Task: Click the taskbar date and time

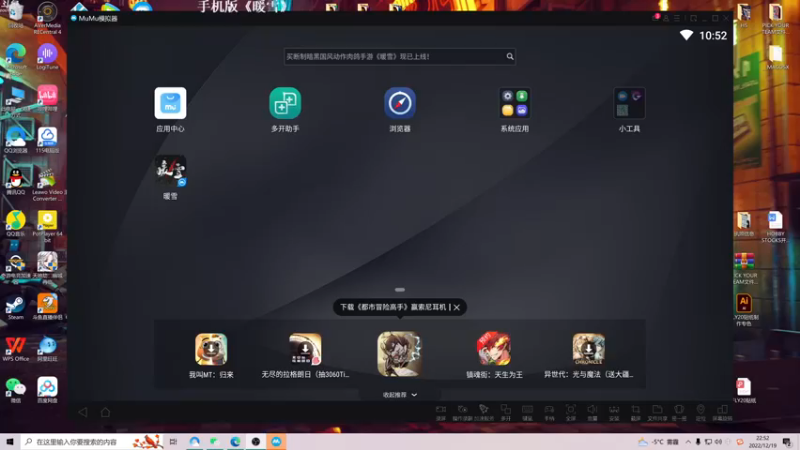Action: coord(763,442)
